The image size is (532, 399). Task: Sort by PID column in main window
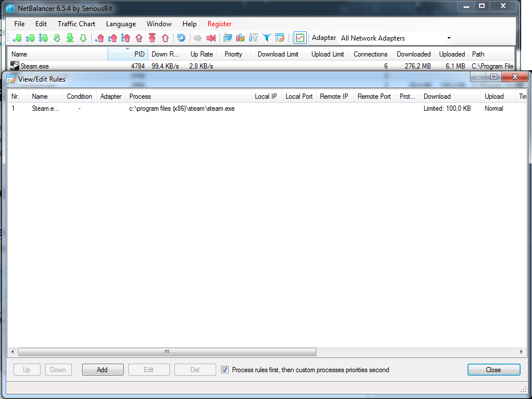click(128, 54)
